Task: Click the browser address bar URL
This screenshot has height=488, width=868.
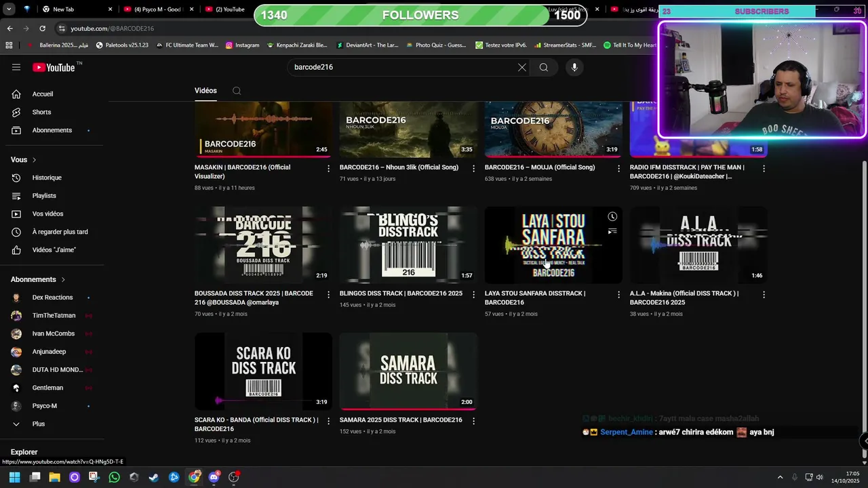Action: click(x=113, y=28)
